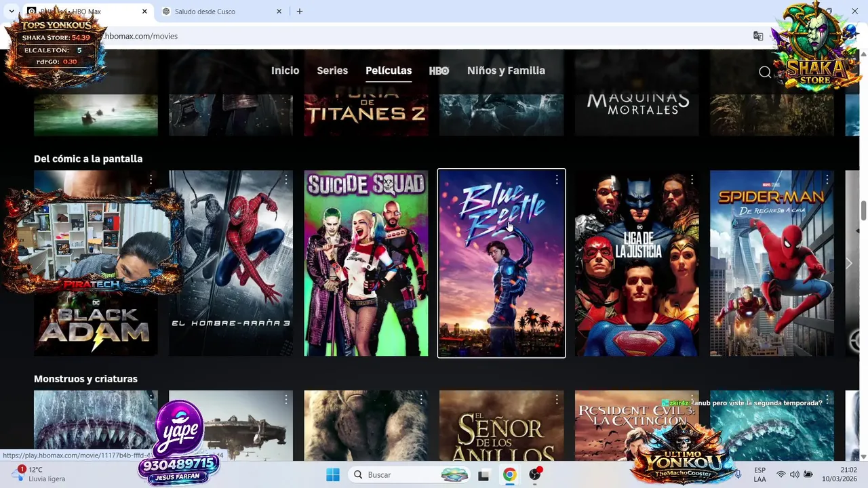This screenshot has height=488, width=868.
Task: Close the Saludo desde Cusco tab
Action: pyautogui.click(x=279, y=12)
